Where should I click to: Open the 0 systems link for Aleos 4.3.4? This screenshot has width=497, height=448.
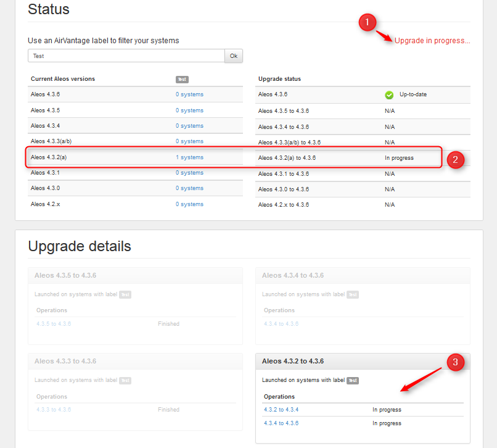click(189, 126)
